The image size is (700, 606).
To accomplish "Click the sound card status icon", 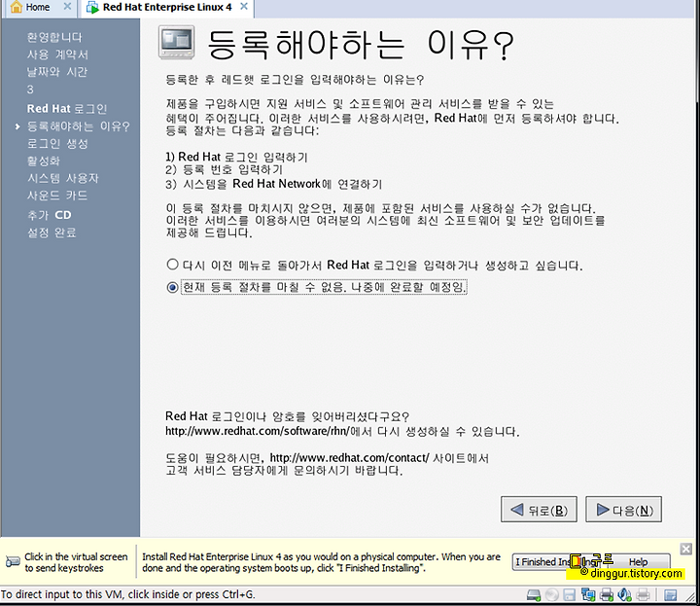I will click(624, 595).
